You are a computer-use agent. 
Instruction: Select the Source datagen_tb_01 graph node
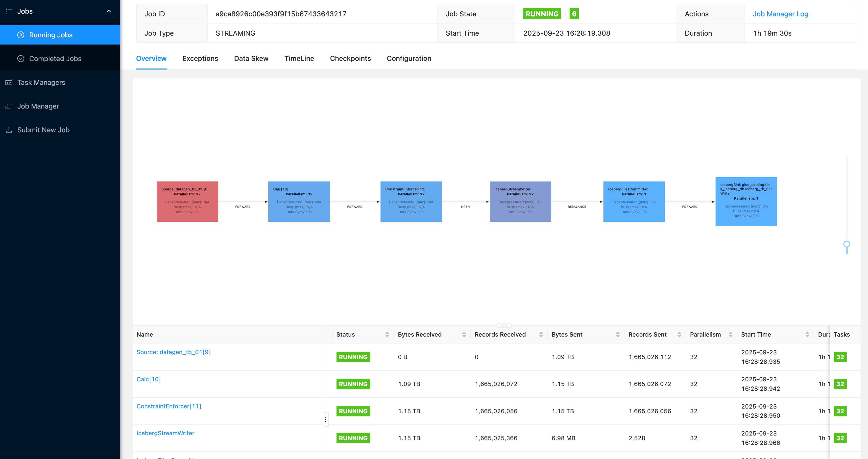[x=187, y=201]
